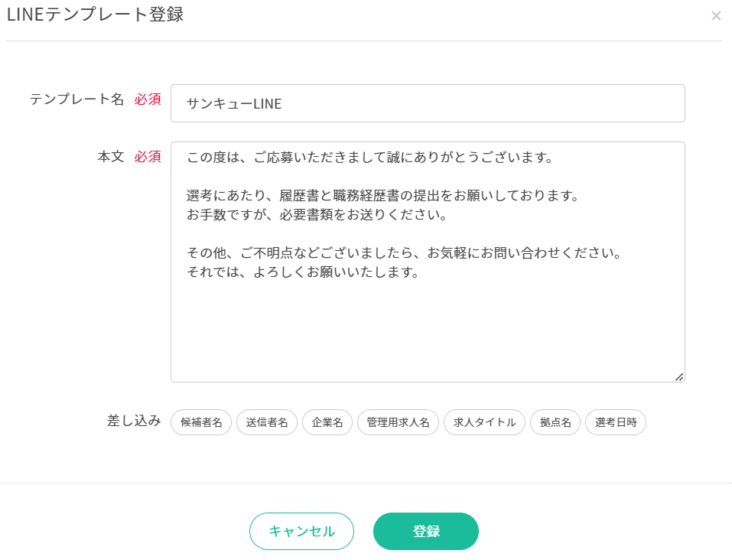Insert the 管理用求人名 merge tag
This screenshot has width=732, height=560.
click(398, 422)
